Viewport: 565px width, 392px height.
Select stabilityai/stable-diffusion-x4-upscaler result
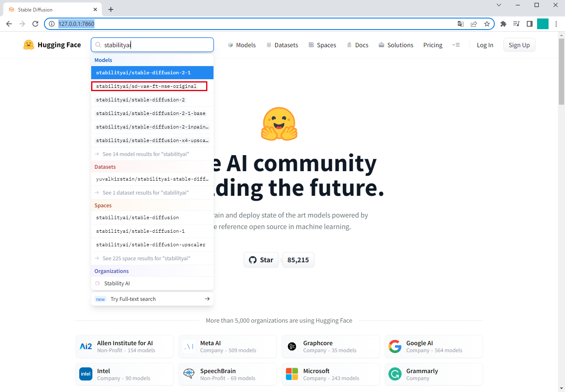click(152, 140)
